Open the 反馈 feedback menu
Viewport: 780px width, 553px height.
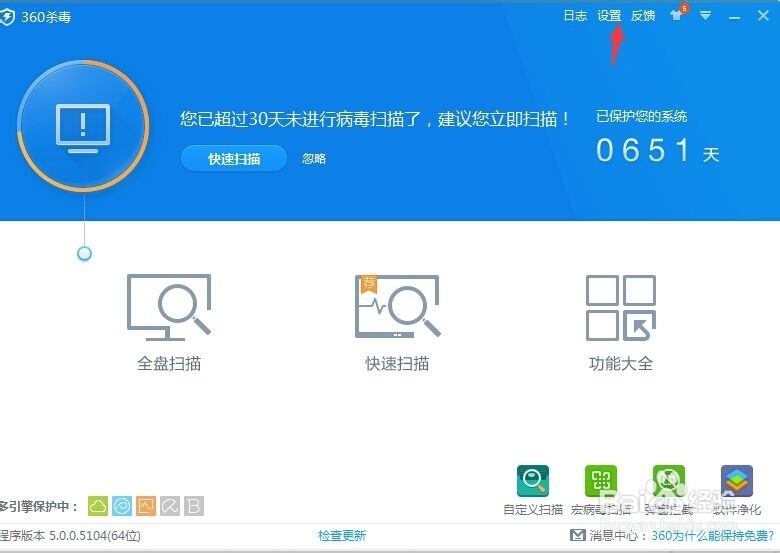[x=643, y=16]
